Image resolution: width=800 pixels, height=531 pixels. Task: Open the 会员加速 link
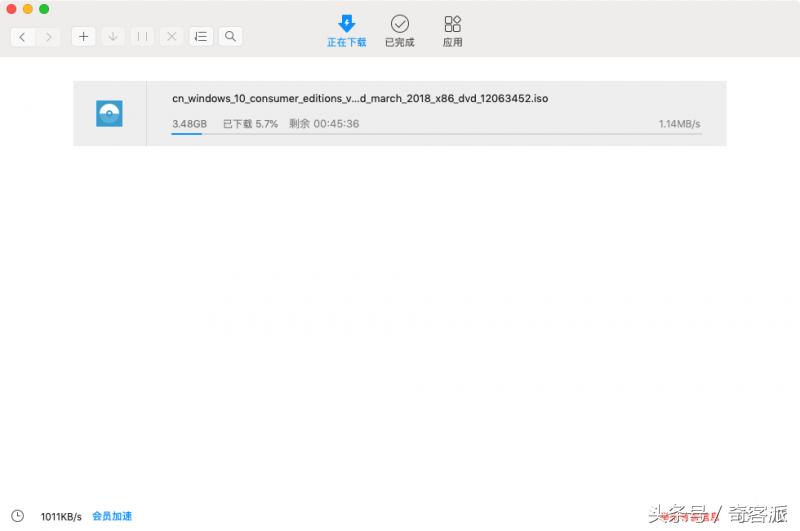[112, 516]
